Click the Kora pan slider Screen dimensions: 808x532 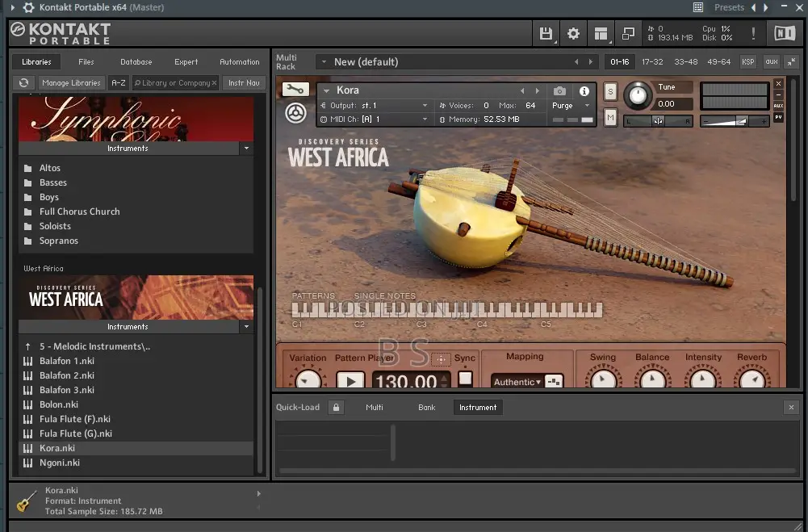tap(658, 121)
